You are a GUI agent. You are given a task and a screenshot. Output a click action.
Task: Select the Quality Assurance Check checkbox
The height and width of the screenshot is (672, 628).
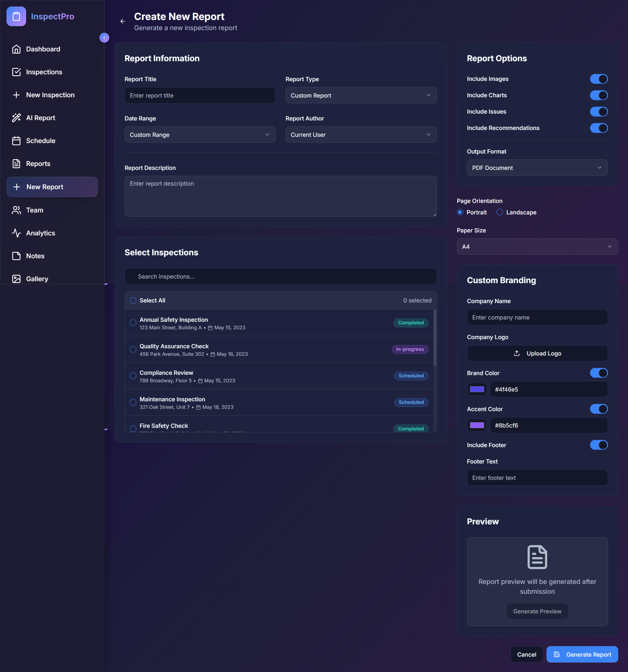pos(133,349)
